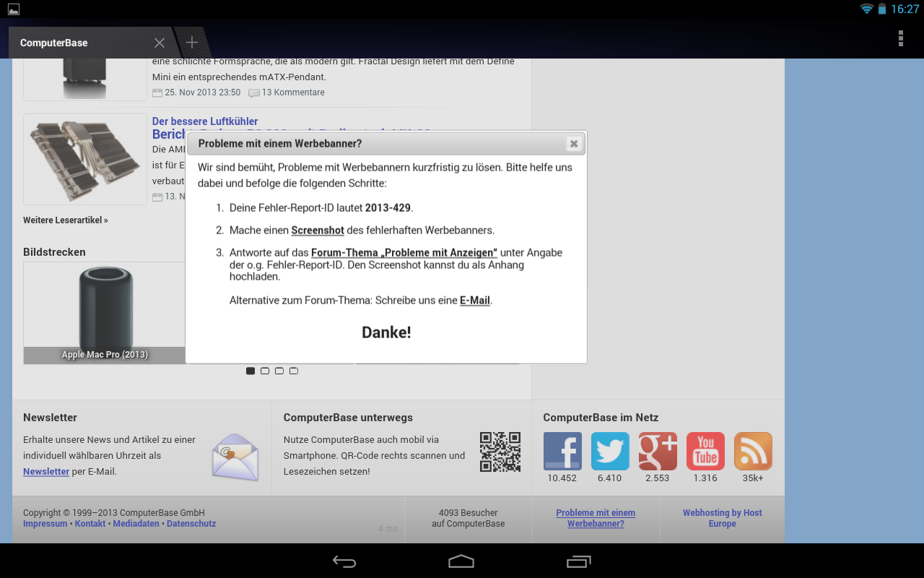Screen dimensions: 924x578
Task: Open the Mediadaten footer link
Action: pyautogui.click(x=136, y=524)
